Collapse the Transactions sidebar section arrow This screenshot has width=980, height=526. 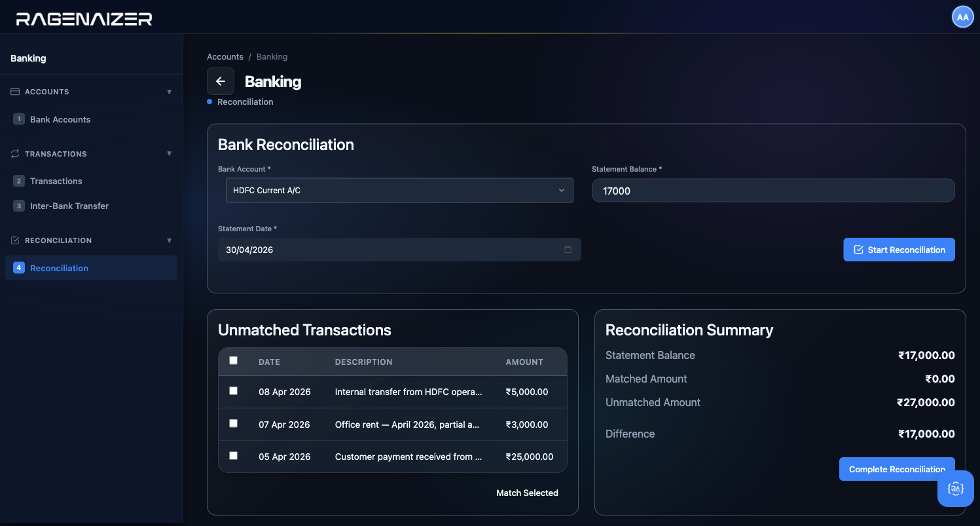[x=170, y=154]
